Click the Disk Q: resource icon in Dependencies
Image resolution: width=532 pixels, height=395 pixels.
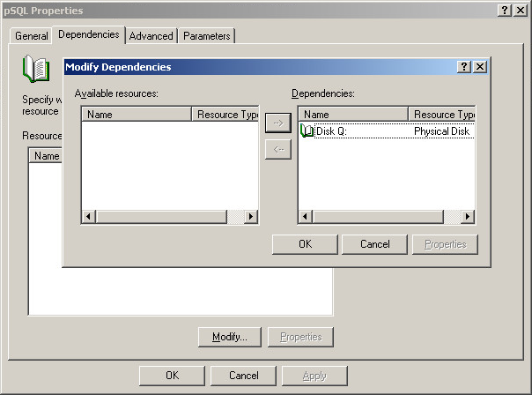pos(307,131)
